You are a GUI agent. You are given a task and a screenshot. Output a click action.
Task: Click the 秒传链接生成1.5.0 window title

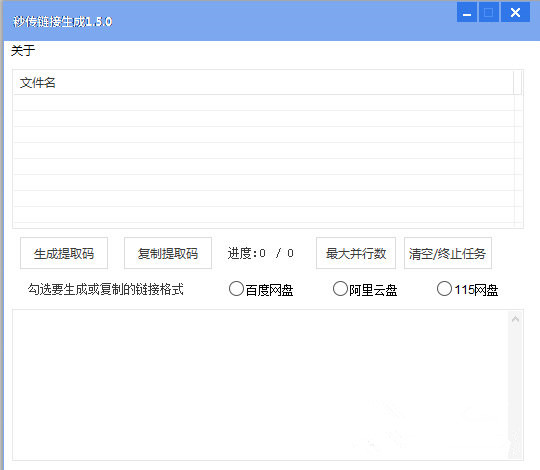point(62,22)
